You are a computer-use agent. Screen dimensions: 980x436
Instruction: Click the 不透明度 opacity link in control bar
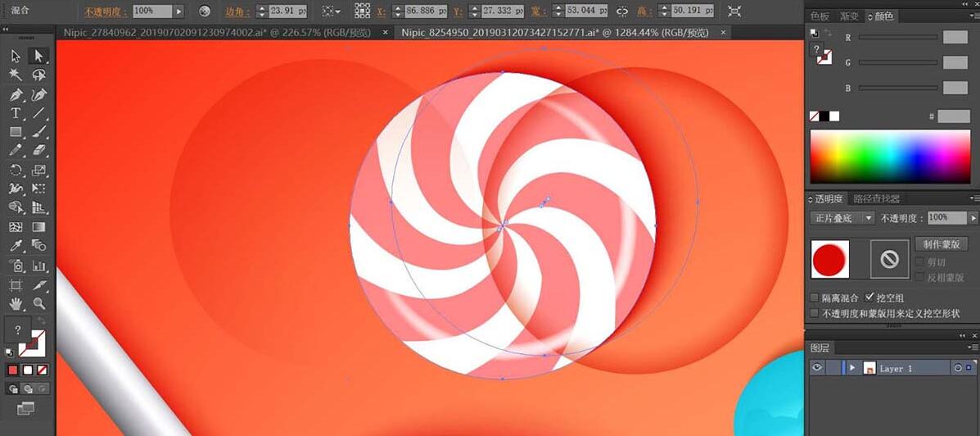(x=106, y=11)
